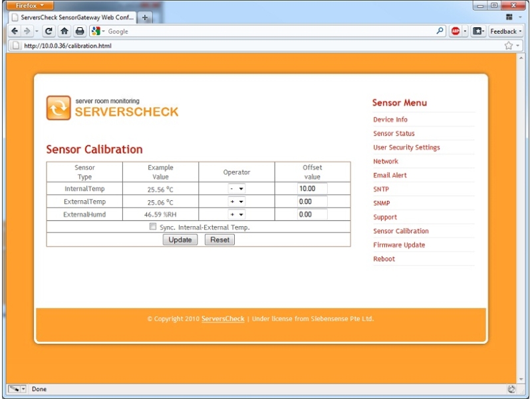Open the history dropdown beside forward arrow

[37, 31]
